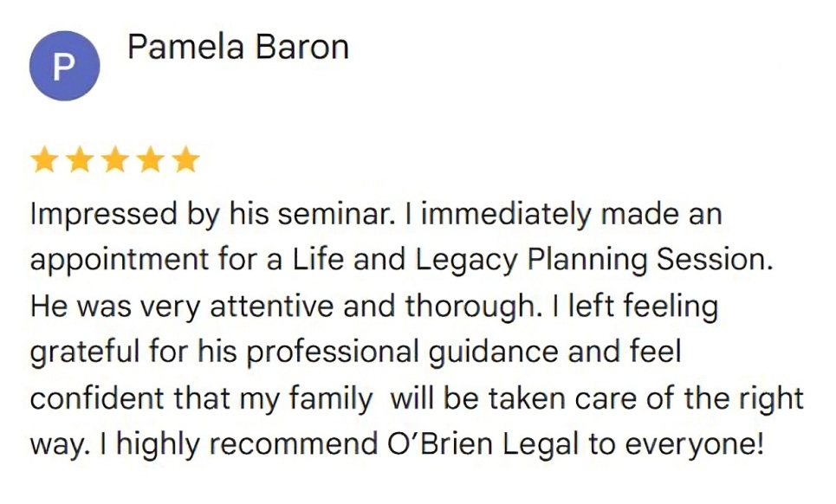Click the word "everyone!" ending the review

694,444
